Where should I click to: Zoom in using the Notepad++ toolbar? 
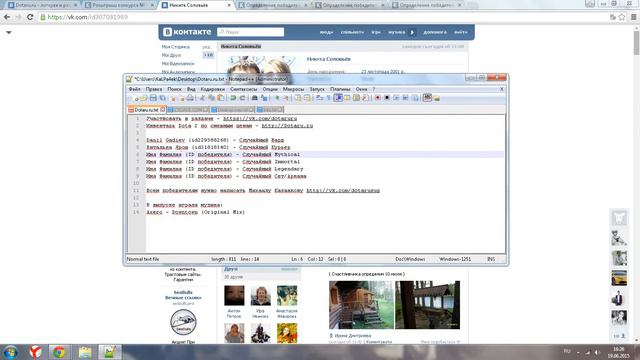[277, 98]
